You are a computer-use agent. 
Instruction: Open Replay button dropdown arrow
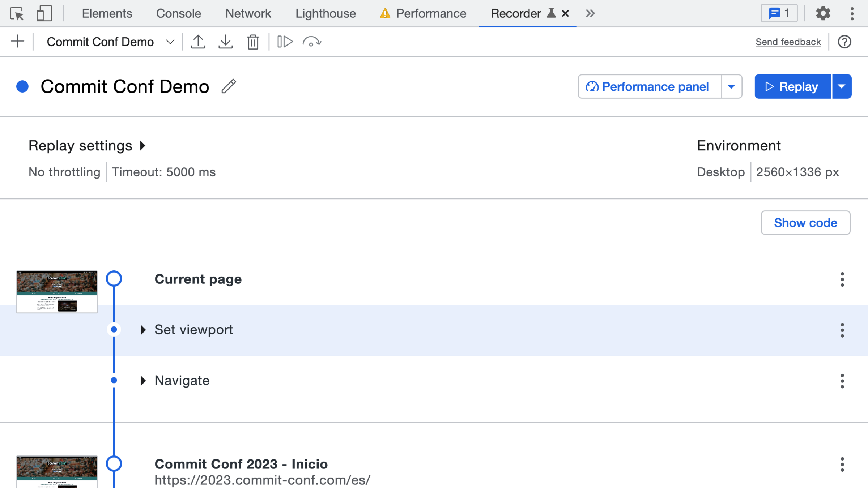point(842,86)
